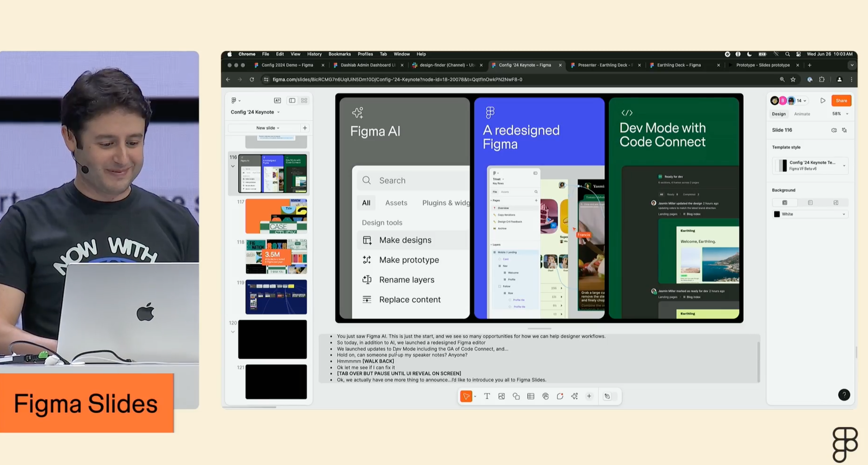Screen dimensions: 868x465
Task: Reload the page in Chrome
Action: click(x=252, y=80)
